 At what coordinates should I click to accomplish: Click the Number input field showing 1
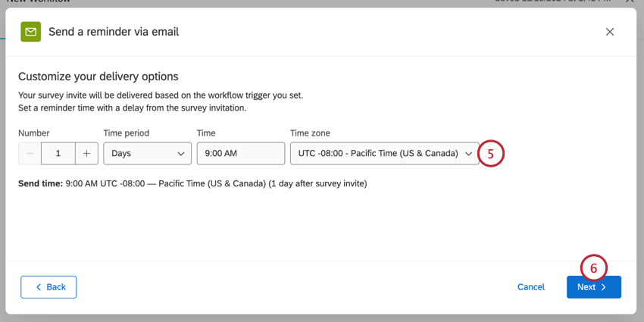(58, 153)
